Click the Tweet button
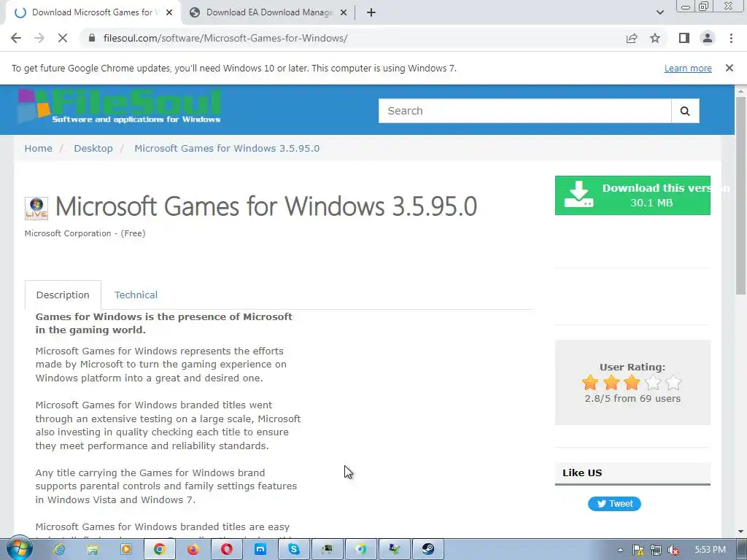Image resolution: width=747 pixels, height=560 pixels. pos(614,504)
